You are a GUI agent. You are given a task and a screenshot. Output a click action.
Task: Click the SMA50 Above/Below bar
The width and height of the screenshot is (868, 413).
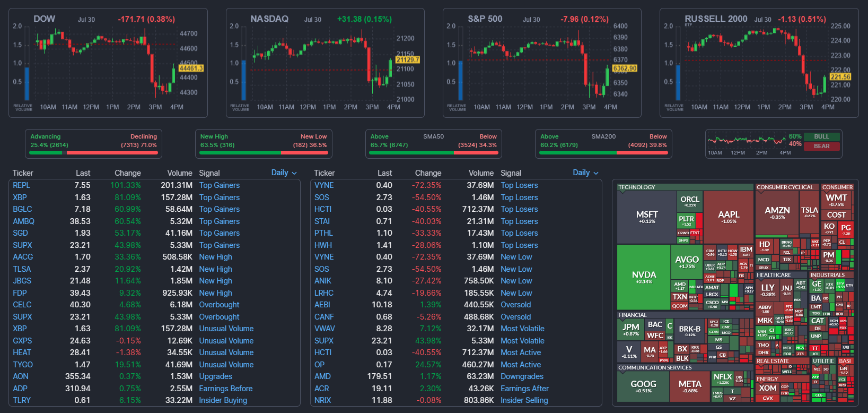coord(434,153)
